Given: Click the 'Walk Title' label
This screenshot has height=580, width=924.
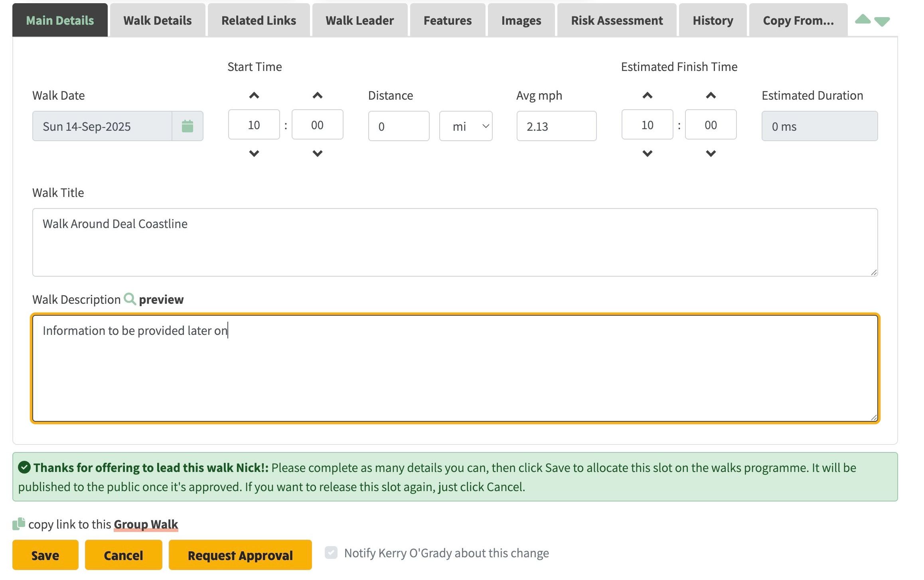Looking at the screenshot, I should click(58, 193).
